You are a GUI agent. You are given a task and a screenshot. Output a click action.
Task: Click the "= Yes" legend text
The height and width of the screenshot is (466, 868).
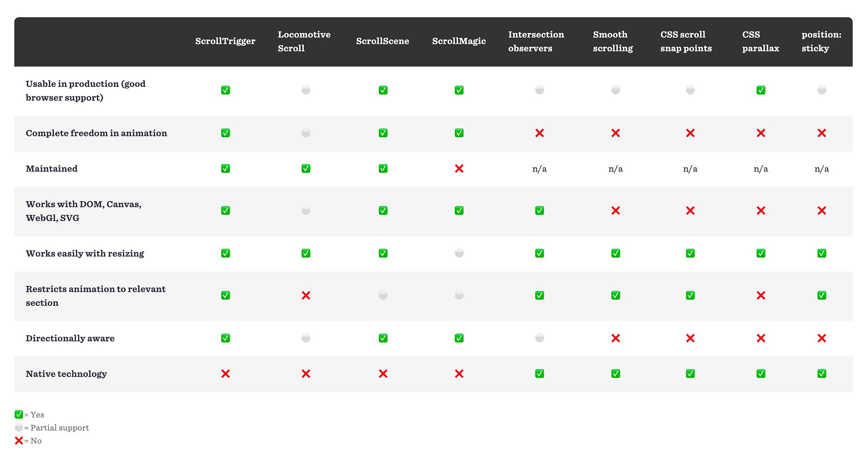pos(34,415)
